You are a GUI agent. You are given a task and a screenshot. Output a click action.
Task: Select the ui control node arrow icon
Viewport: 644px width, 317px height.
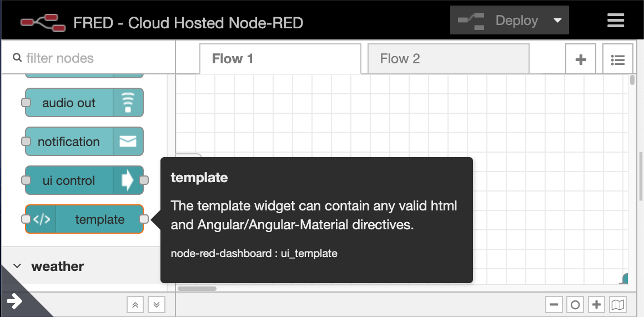[128, 180]
